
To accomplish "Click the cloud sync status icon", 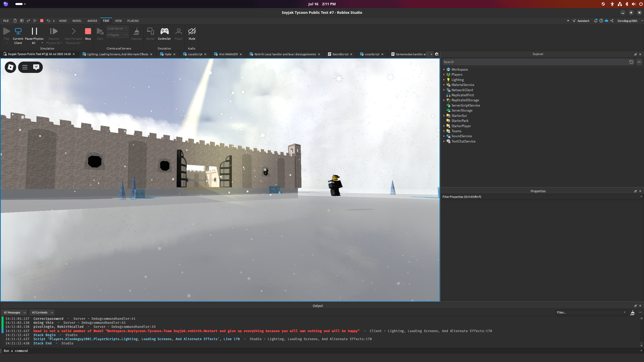I will click(x=607, y=21).
